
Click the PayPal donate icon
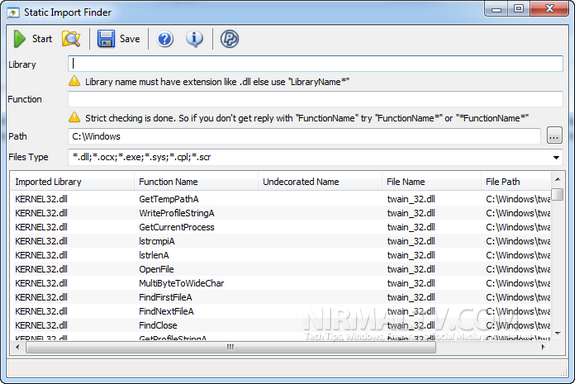(230, 39)
